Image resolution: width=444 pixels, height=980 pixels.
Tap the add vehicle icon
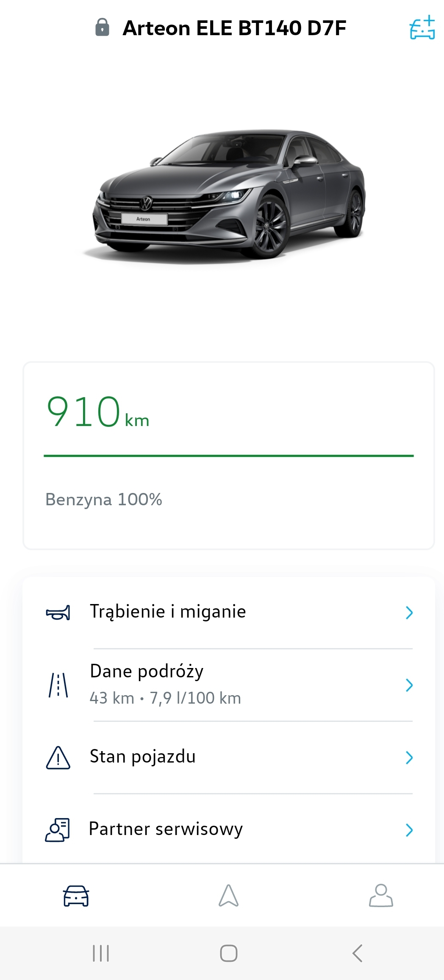point(422,28)
